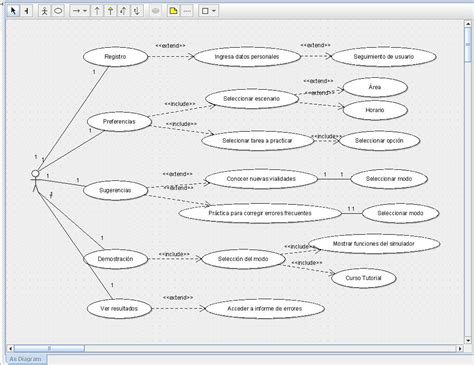The width and height of the screenshot is (474, 365).
Task: Select the Registro use case
Action: tap(115, 57)
